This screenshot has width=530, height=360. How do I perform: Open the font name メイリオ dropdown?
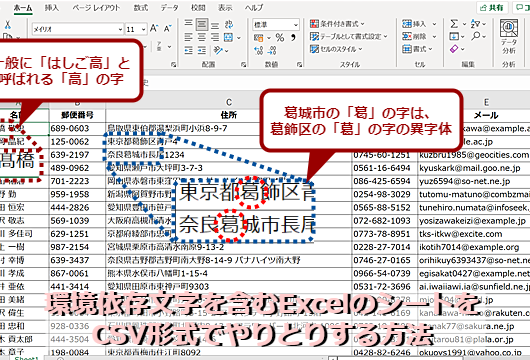120,29
